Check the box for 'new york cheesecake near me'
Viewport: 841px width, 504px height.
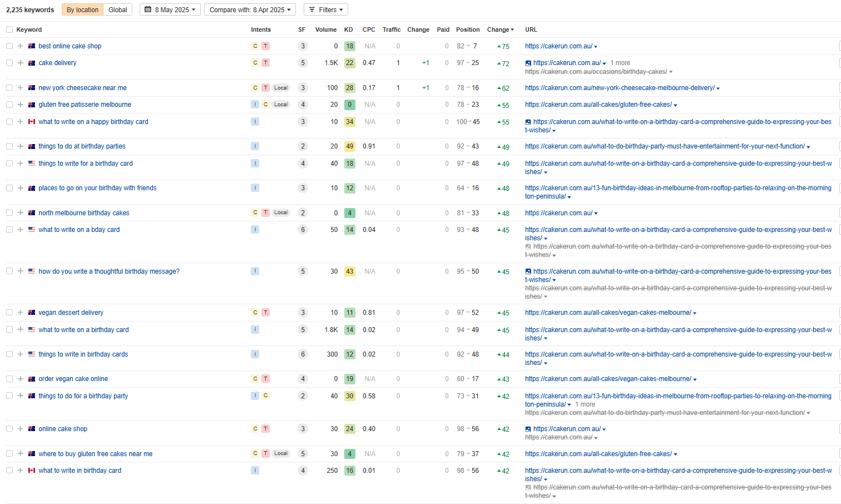pyautogui.click(x=9, y=88)
